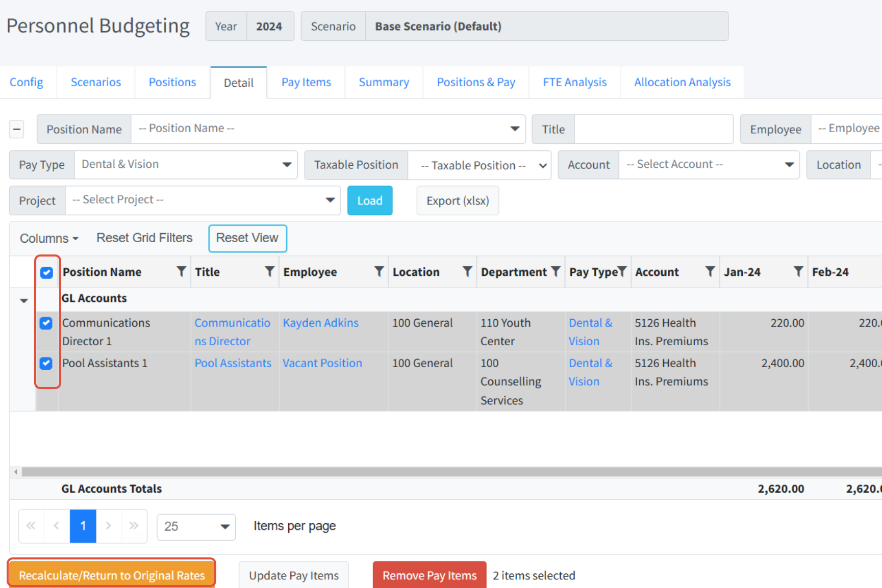882x588 pixels.
Task: Click Update Pay Items button
Action: (294, 575)
